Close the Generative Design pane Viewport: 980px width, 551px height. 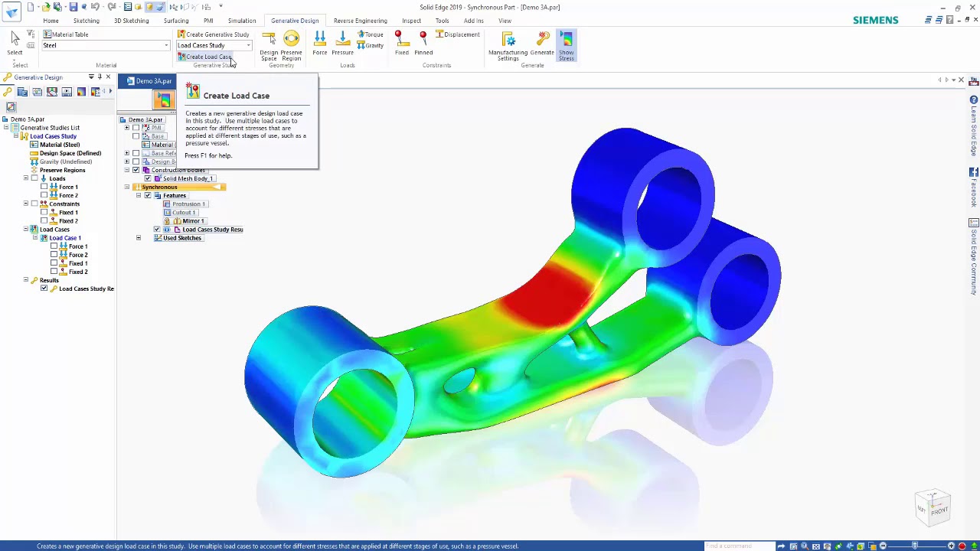pos(108,77)
